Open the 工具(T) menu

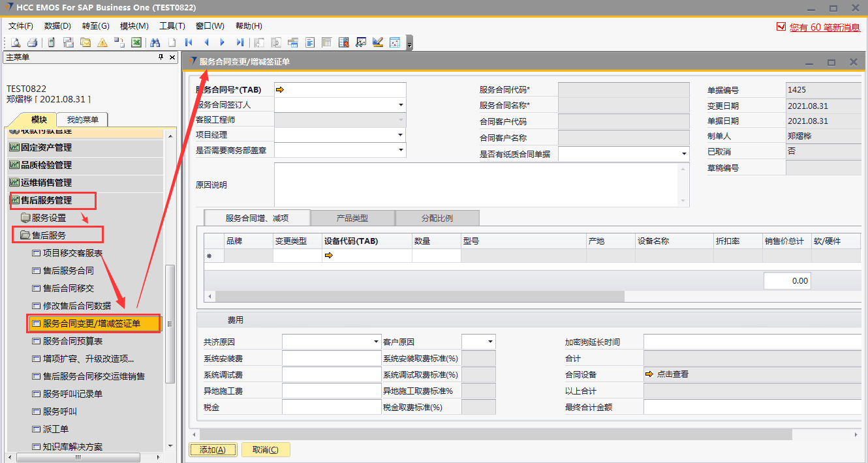[172, 26]
